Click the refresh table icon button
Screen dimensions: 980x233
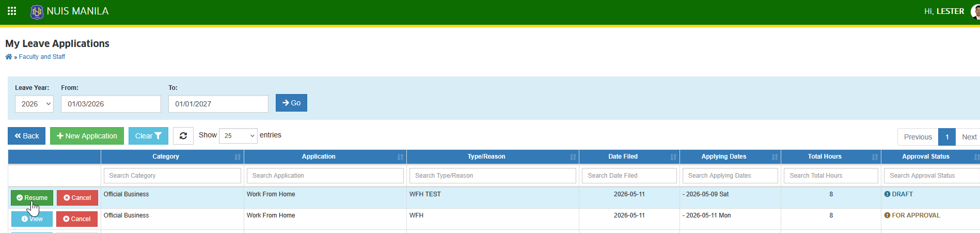pyautogui.click(x=183, y=136)
